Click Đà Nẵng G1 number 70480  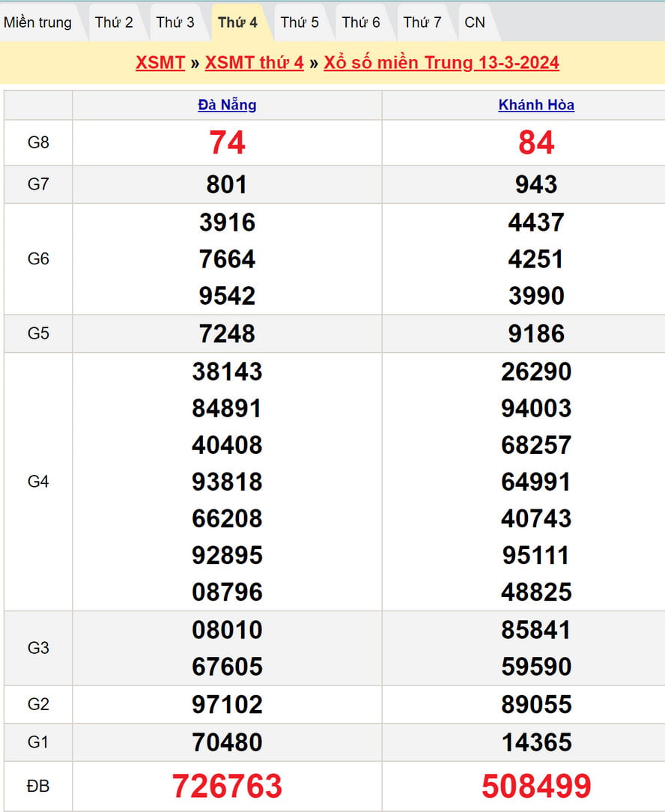227,742
